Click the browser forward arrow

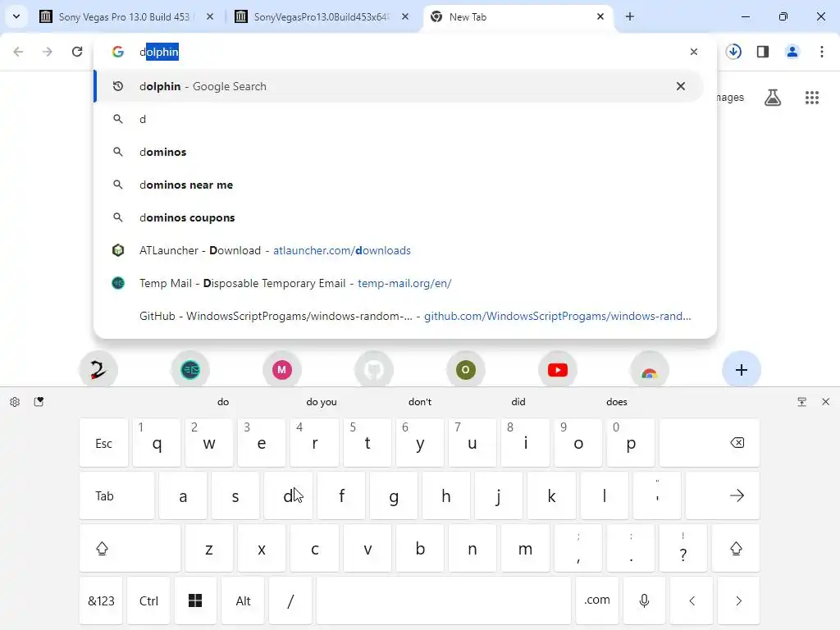[x=48, y=52]
